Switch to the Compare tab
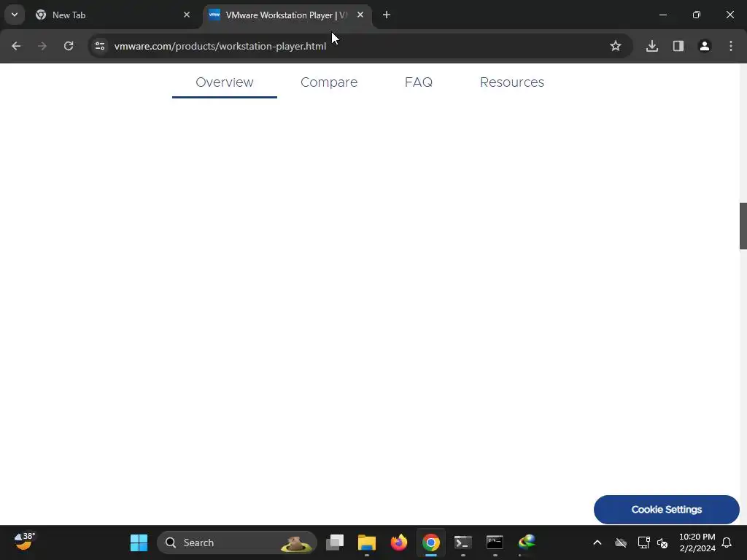 coord(329,82)
